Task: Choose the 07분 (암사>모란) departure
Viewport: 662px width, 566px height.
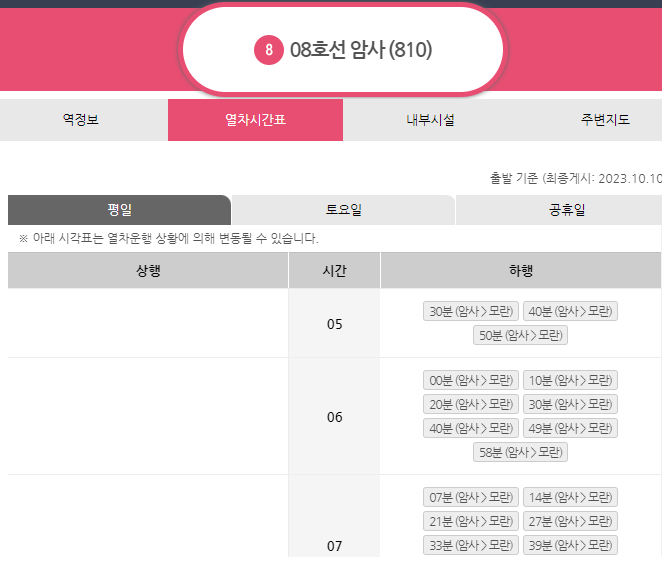Action: (471, 497)
